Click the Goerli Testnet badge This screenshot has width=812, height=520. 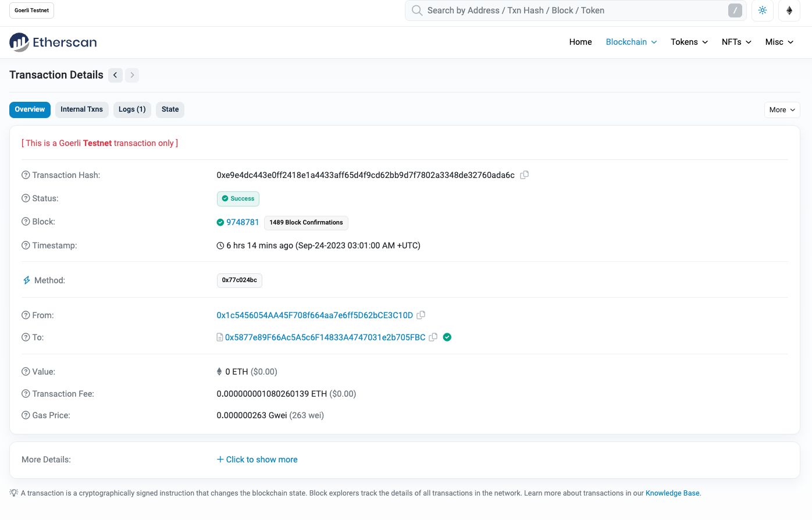32,10
